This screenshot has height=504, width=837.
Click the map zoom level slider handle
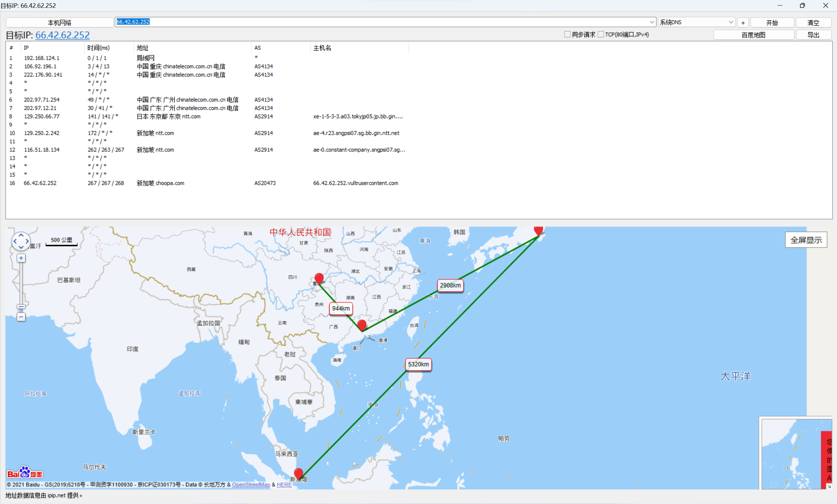pos(21,307)
